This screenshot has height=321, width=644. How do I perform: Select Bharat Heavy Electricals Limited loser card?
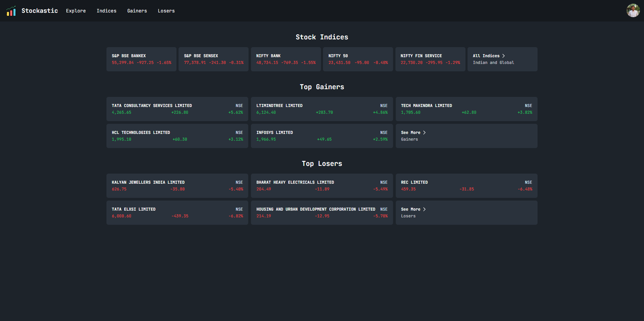322,186
